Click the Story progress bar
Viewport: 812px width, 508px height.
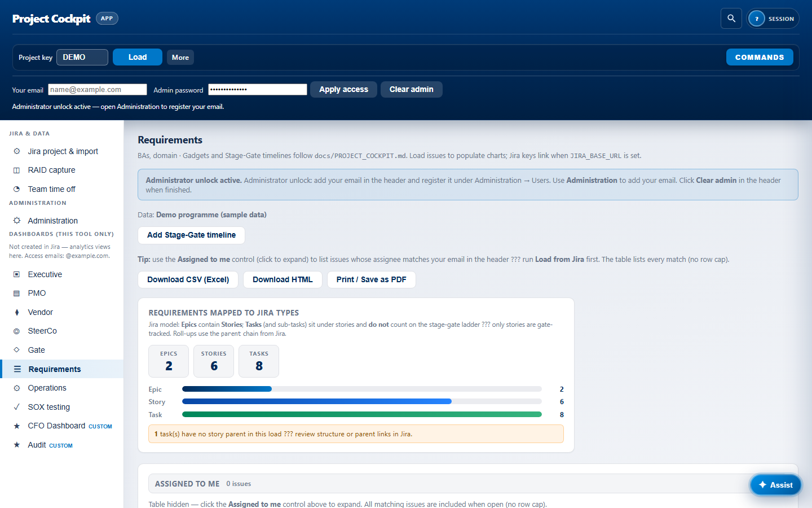click(362, 401)
